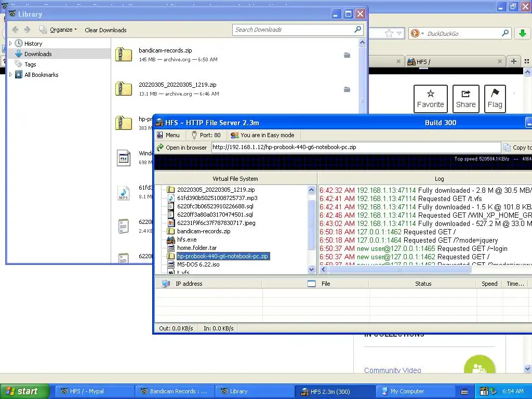Select hfs.exe in Virtual File System

[x=187, y=240]
